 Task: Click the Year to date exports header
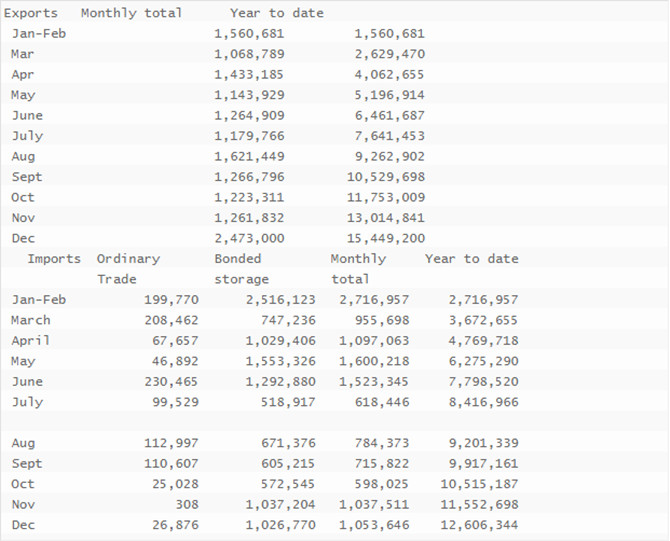point(276,13)
